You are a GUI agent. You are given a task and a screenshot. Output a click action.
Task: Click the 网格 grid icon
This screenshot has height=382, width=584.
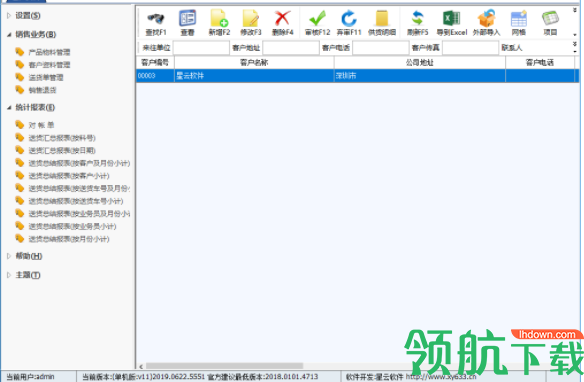(x=518, y=19)
